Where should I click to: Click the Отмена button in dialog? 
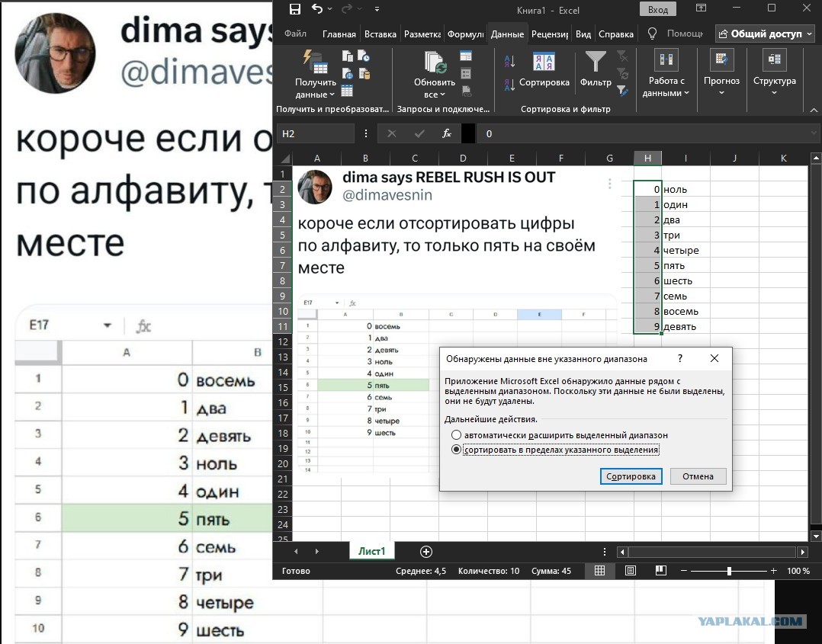(698, 476)
